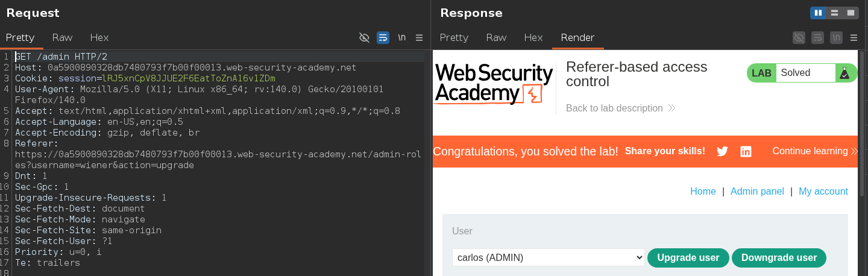This screenshot has width=868, height=276.
Task: Click word wrap icon in Response panel
Action: (x=817, y=37)
